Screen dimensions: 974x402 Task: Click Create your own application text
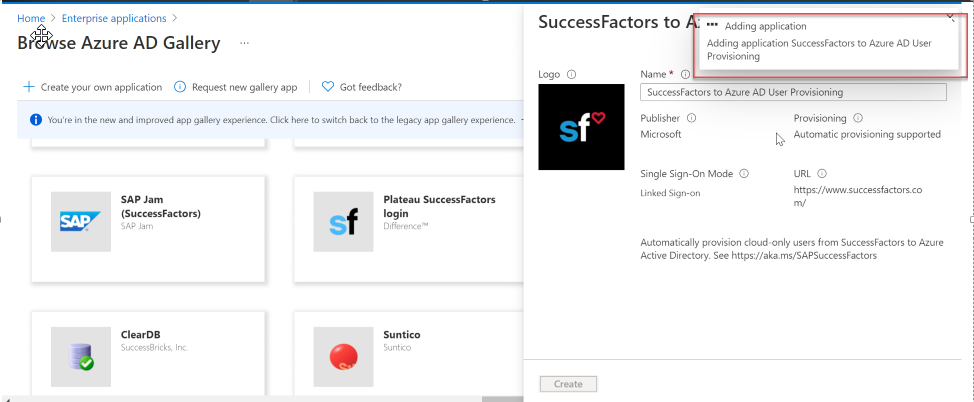101,87
